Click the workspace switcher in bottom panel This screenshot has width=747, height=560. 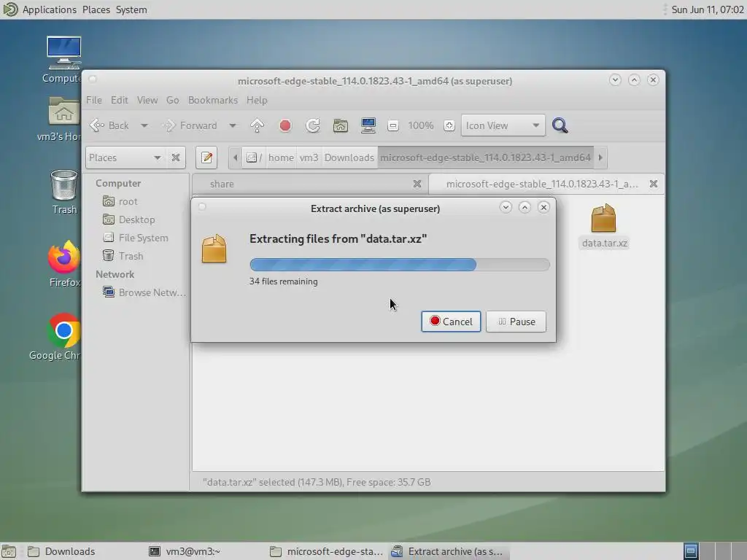coord(713,551)
